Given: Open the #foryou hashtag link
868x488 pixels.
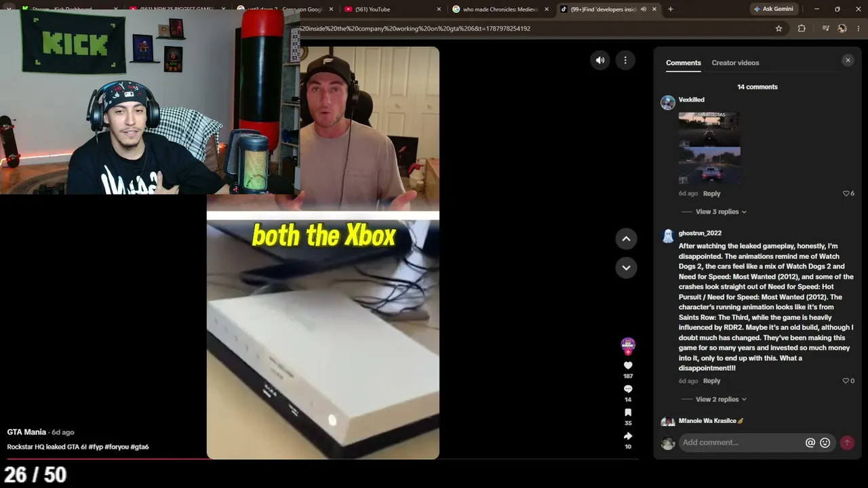Looking at the screenshot, I should (x=116, y=447).
